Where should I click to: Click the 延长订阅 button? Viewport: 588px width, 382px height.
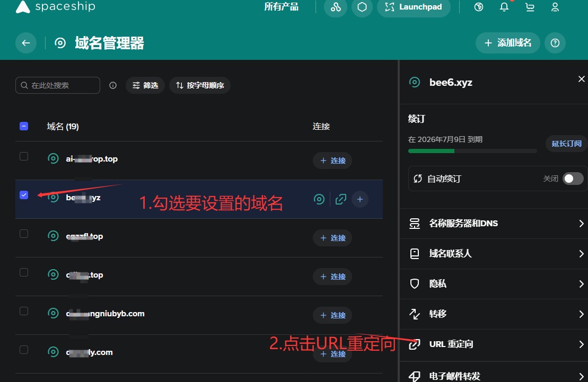coord(566,144)
